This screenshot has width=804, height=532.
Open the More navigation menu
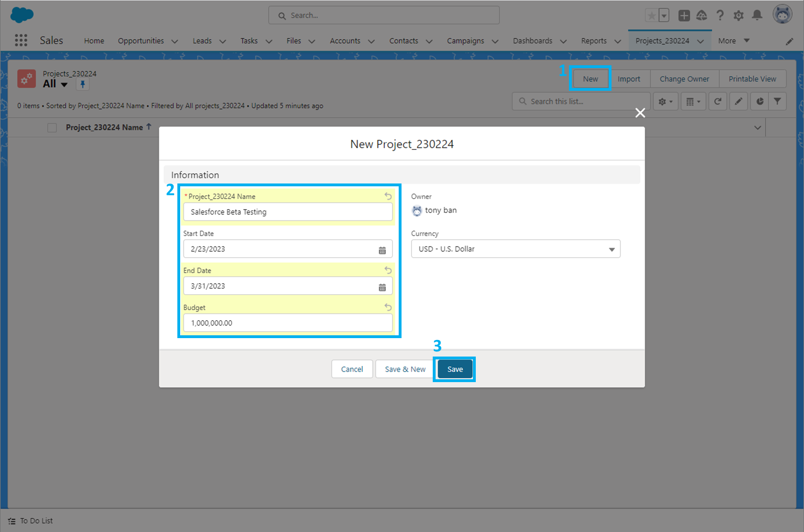pyautogui.click(x=734, y=41)
